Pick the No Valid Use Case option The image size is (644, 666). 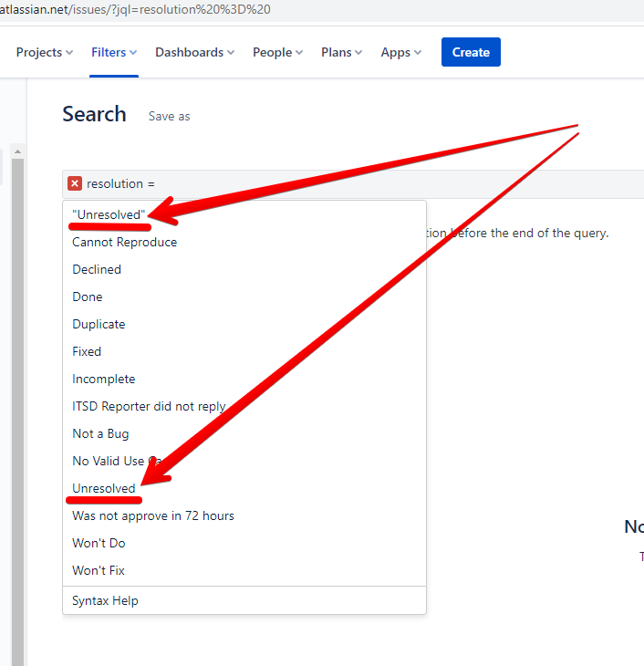coord(244,462)
